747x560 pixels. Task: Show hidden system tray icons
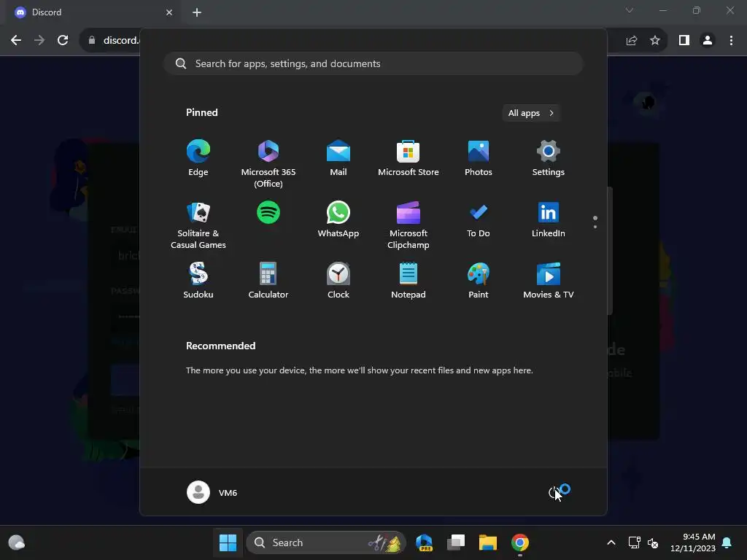point(611,542)
